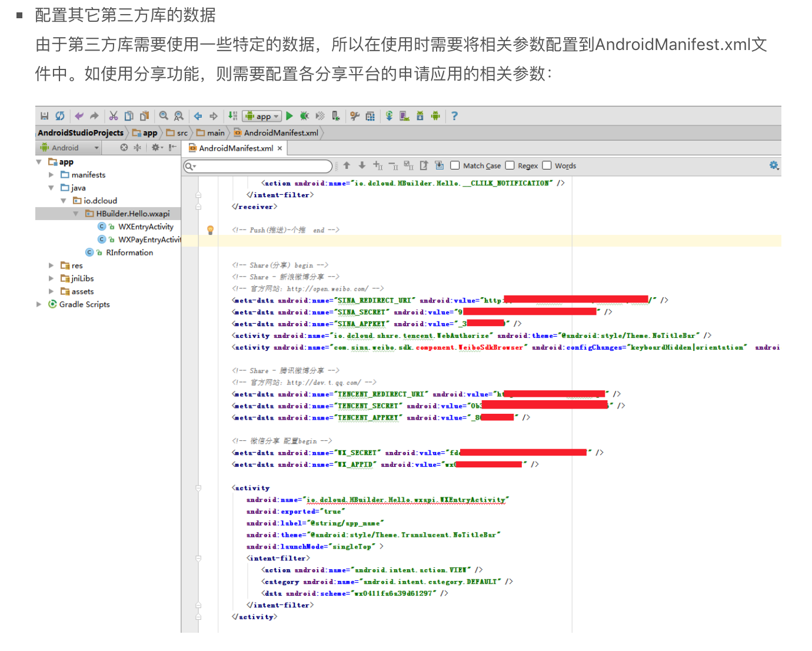The width and height of the screenshot is (812, 651).
Task: Click the Undo purple arrow icon
Action: coord(79,116)
